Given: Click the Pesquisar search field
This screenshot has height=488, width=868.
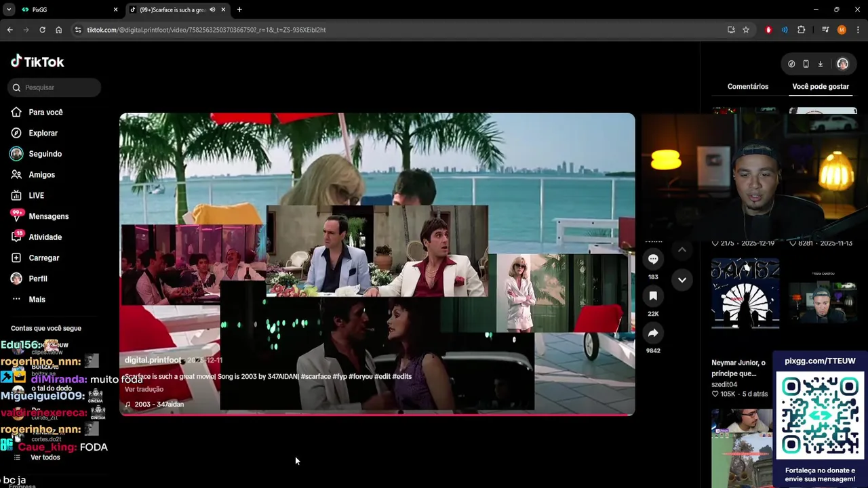Looking at the screenshot, I should click(55, 87).
